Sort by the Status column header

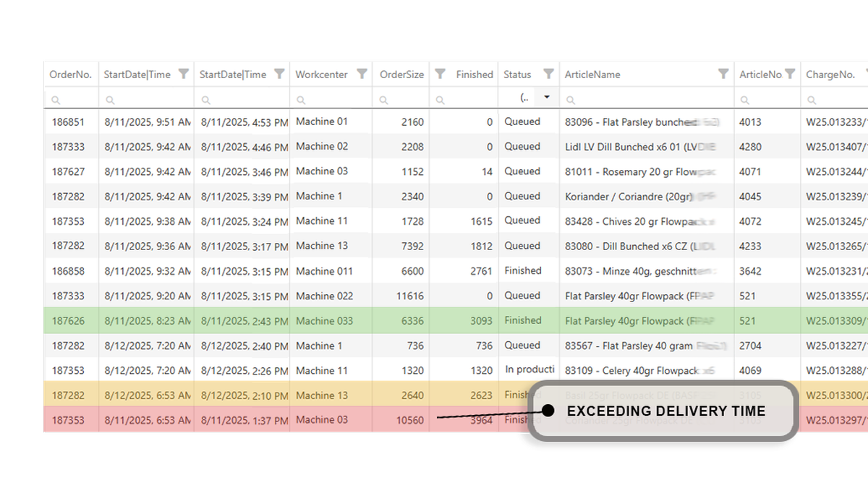click(517, 74)
